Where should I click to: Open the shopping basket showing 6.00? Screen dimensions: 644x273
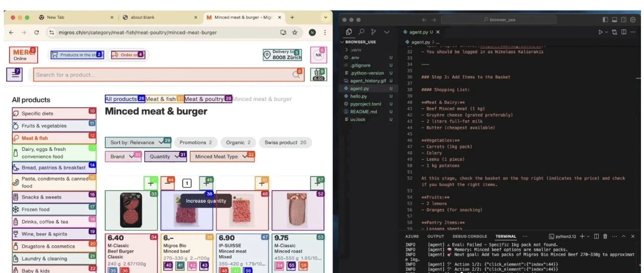point(318,74)
